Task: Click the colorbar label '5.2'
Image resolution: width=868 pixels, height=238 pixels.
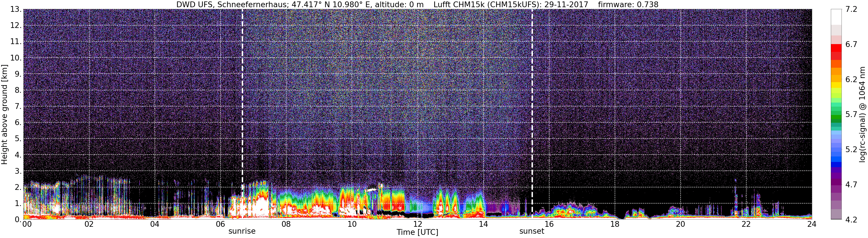Action: tap(851, 149)
